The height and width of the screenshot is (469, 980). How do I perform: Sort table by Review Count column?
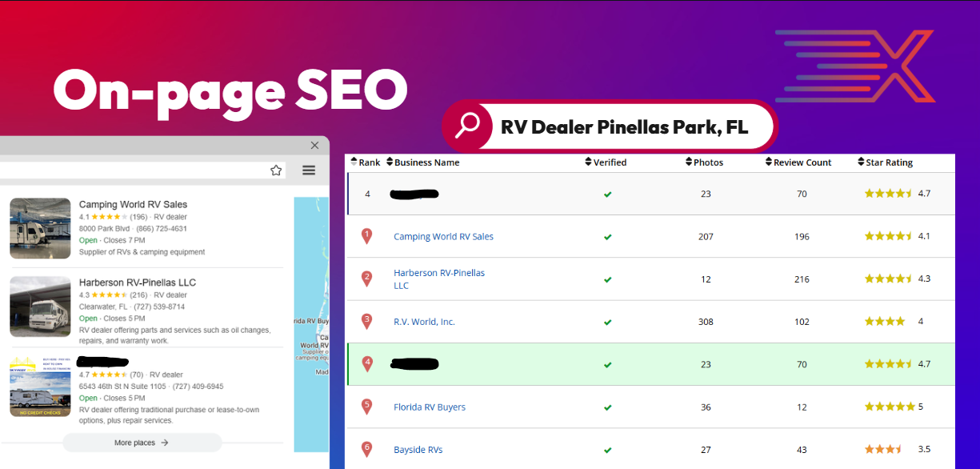[x=802, y=162]
